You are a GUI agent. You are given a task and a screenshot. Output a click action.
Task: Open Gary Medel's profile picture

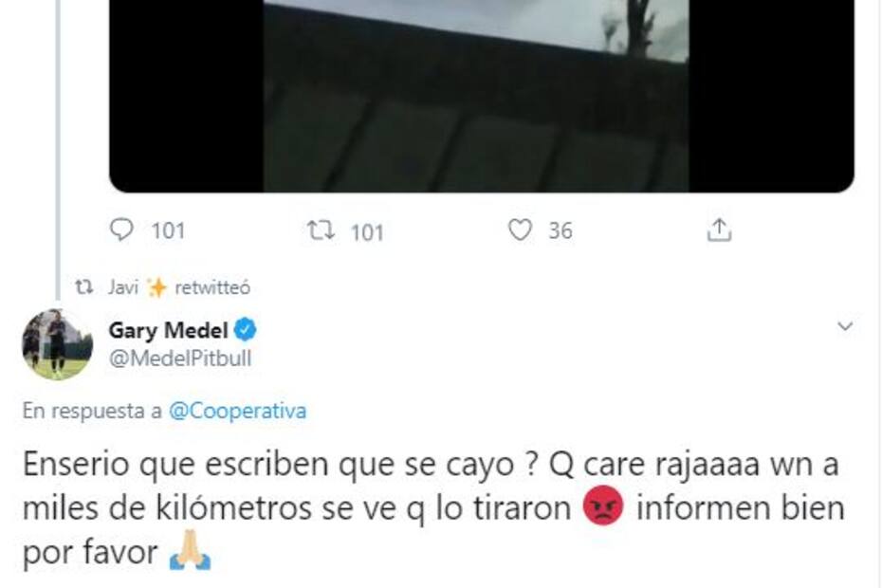click(57, 344)
